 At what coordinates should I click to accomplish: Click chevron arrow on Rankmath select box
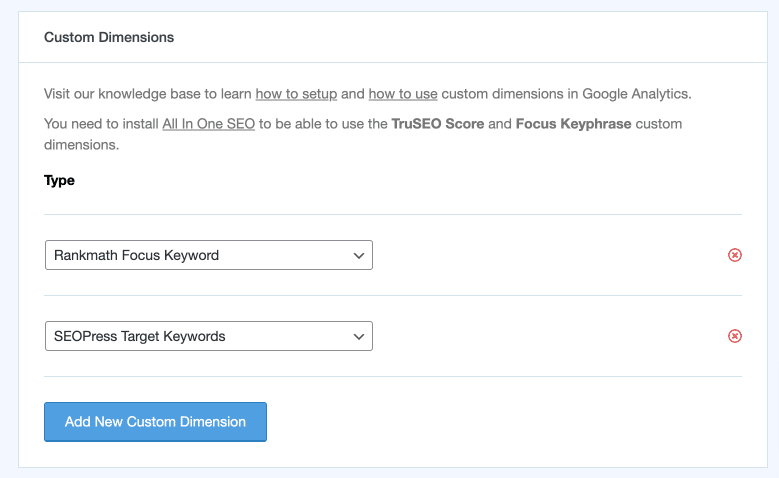359,255
